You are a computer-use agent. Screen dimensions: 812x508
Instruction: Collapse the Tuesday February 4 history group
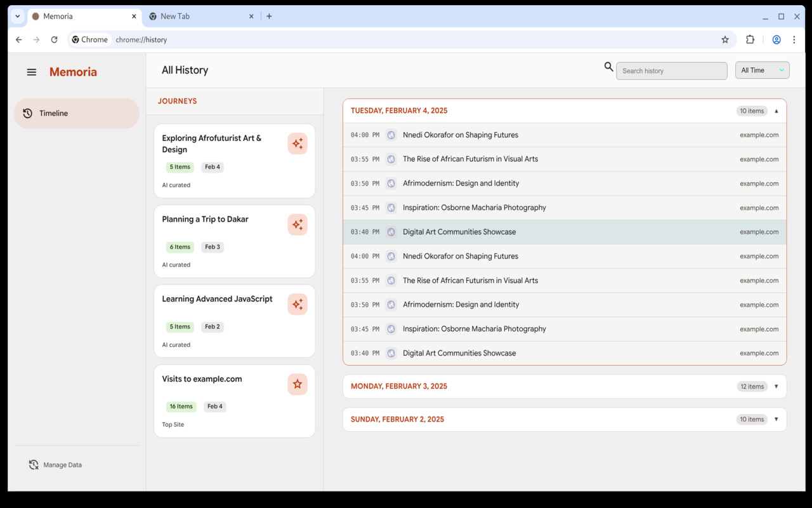[x=776, y=110]
